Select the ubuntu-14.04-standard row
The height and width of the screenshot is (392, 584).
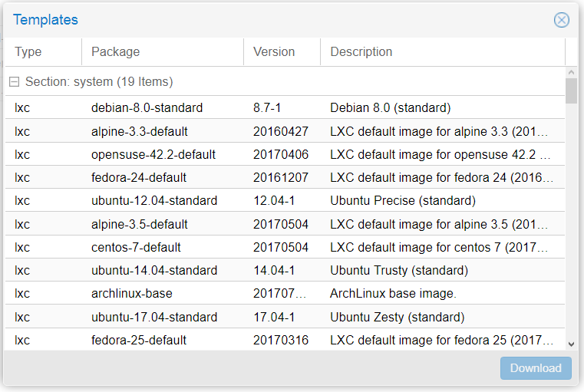coord(285,270)
